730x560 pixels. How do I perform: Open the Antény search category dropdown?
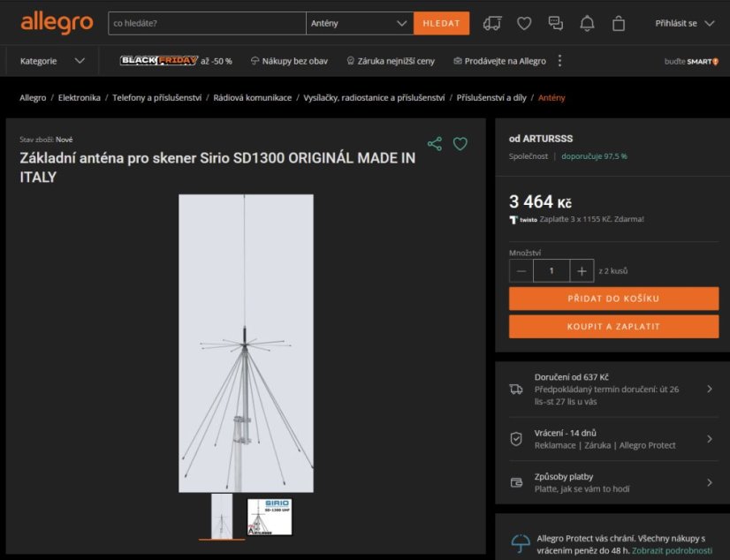pyautogui.click(x=360, y=23)
